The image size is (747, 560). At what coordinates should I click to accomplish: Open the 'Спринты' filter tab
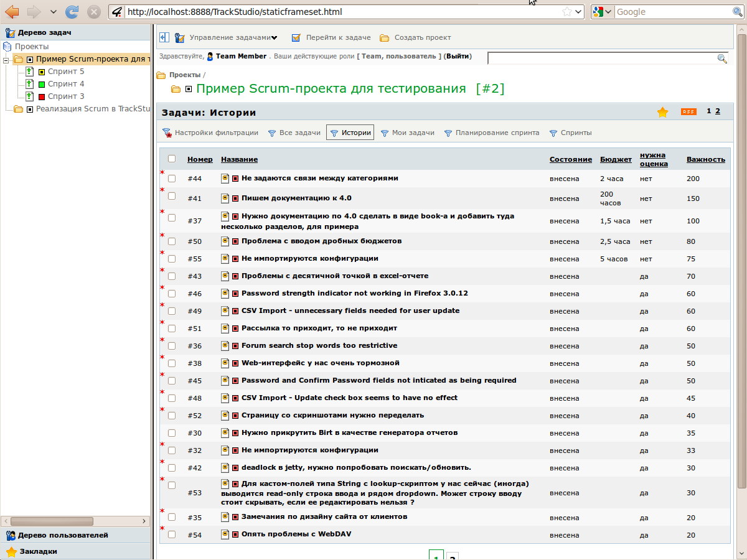(x=576, y=133)
